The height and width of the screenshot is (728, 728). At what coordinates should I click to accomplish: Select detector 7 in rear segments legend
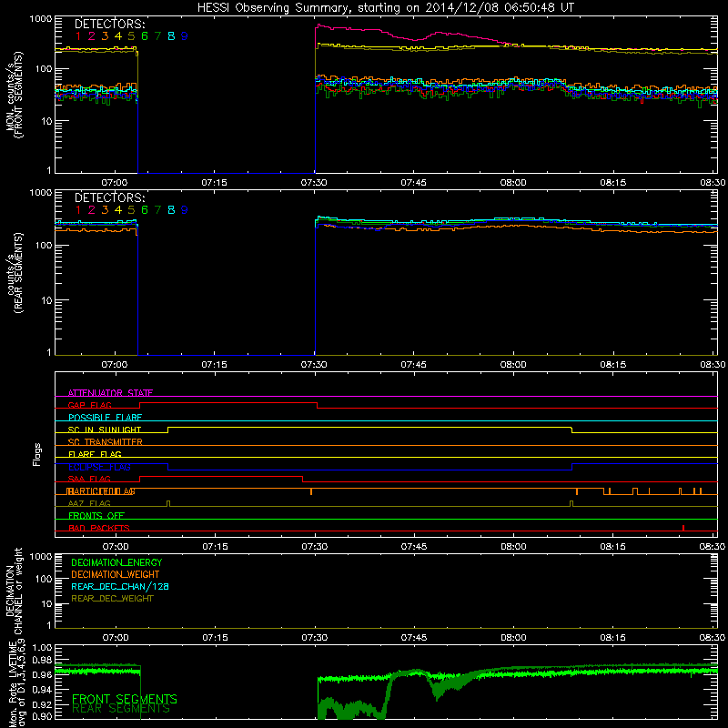click(157, 210)
